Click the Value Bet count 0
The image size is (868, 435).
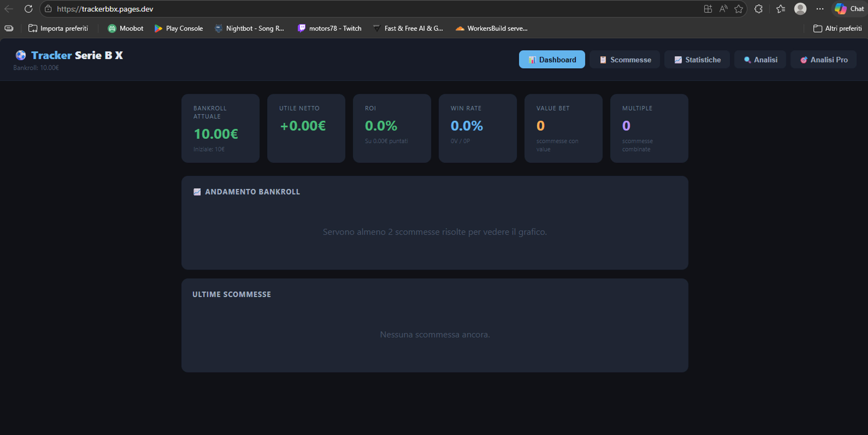point(540,126)
